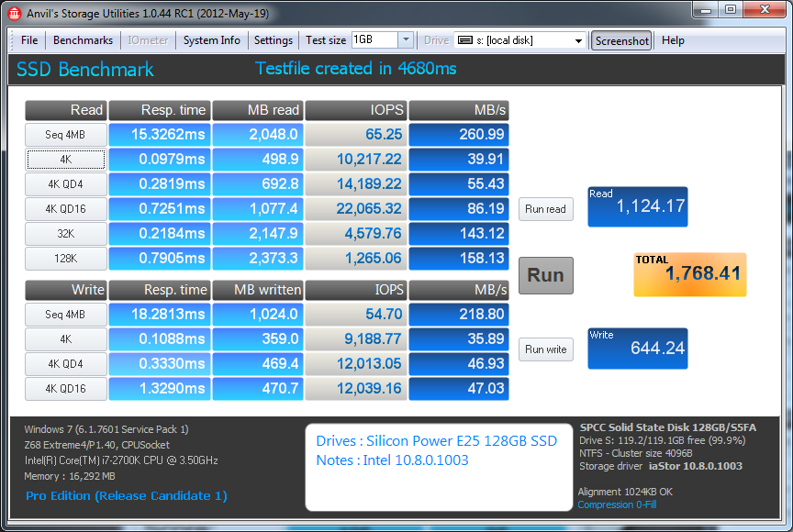The height and width of the screenshot is (532, 793).
Task: Click Pro Edition (Release Candidate 1) text
Action: click(x=127, y=496)
